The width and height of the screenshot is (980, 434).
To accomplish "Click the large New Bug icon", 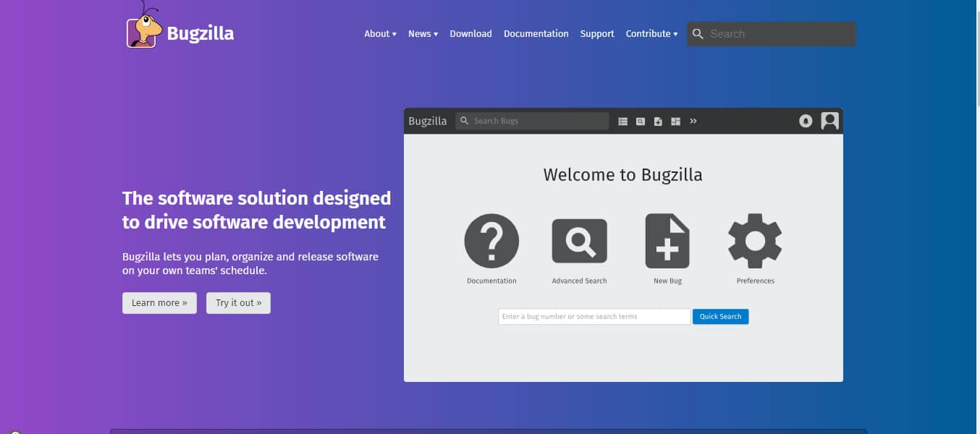I will click(667, 241).
